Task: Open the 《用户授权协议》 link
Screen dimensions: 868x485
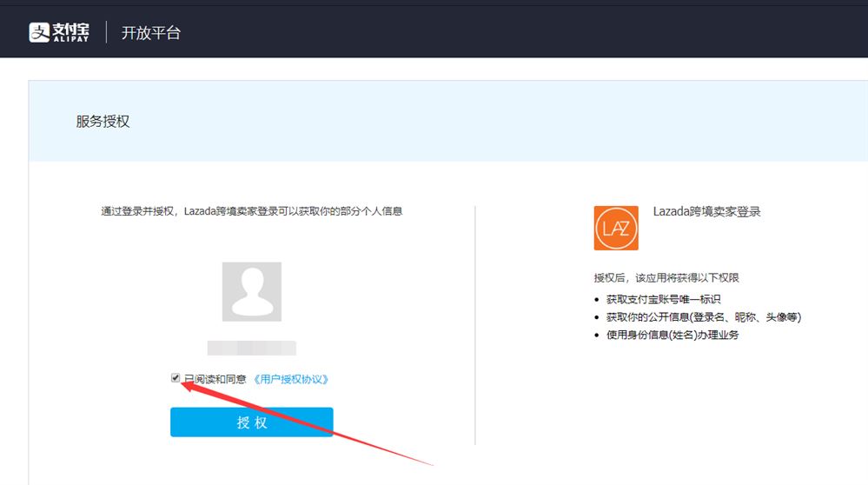Action: [290, 379]
